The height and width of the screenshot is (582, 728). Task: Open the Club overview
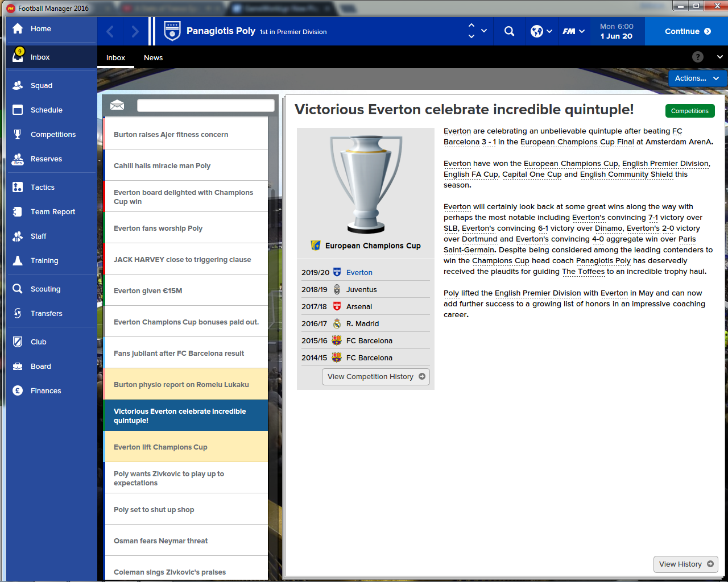(x=51, y=342)
